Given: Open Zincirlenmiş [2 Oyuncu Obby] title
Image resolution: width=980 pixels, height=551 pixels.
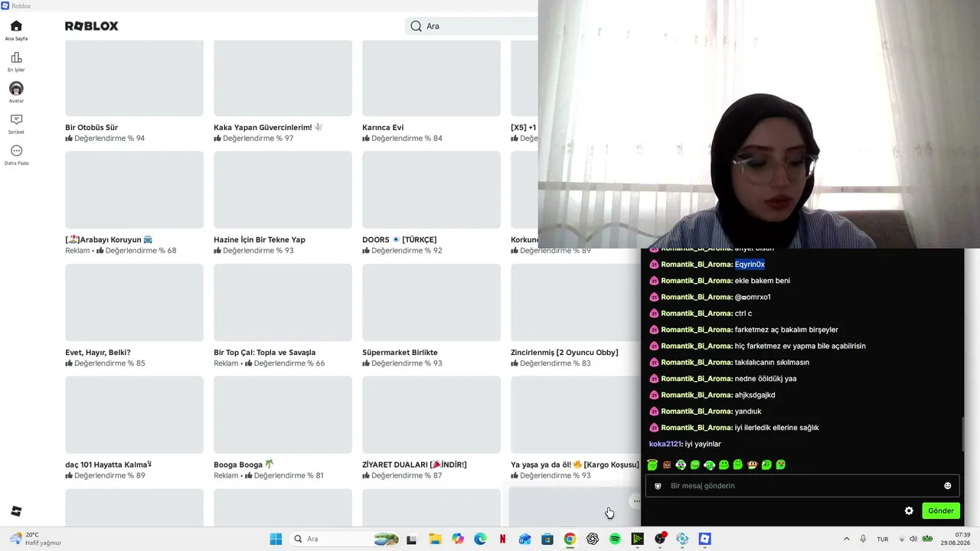Looking at the screenshot, I should [564, 352].
